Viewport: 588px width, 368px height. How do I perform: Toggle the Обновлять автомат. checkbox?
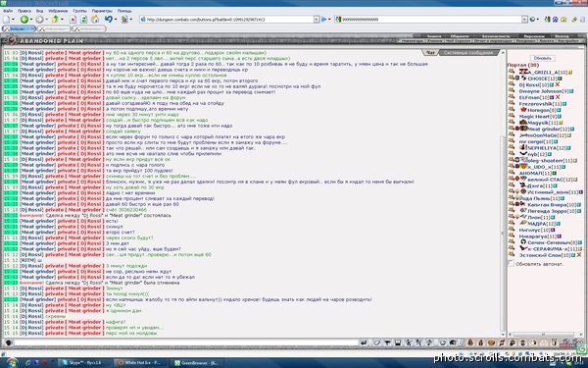click(511, 264)
